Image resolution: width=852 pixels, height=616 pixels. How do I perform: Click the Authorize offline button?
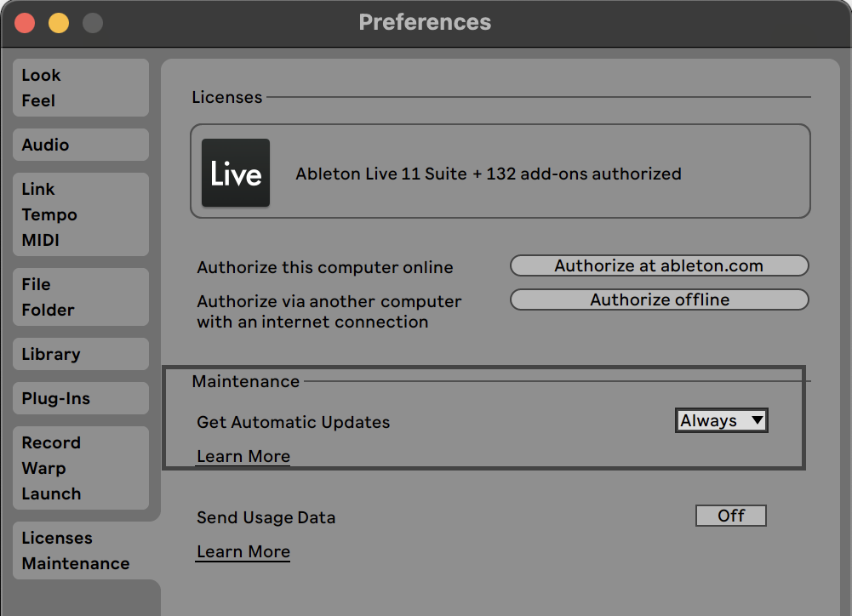659,299
